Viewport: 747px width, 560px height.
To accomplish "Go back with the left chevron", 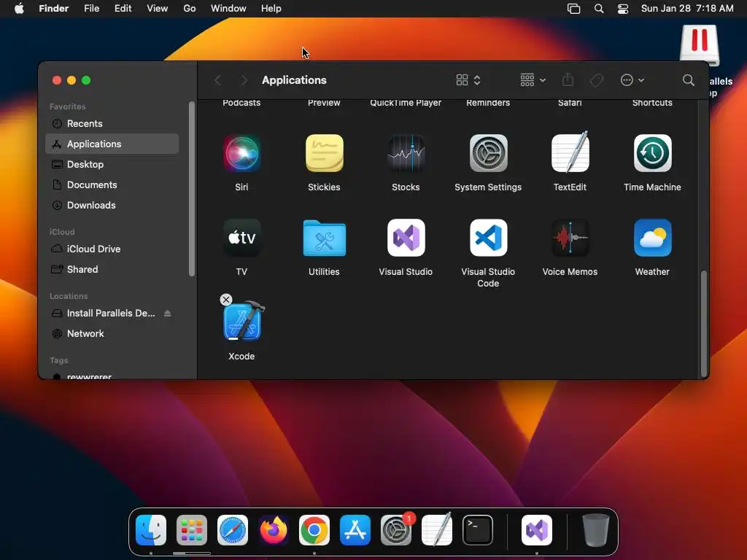I will (217, 80).
